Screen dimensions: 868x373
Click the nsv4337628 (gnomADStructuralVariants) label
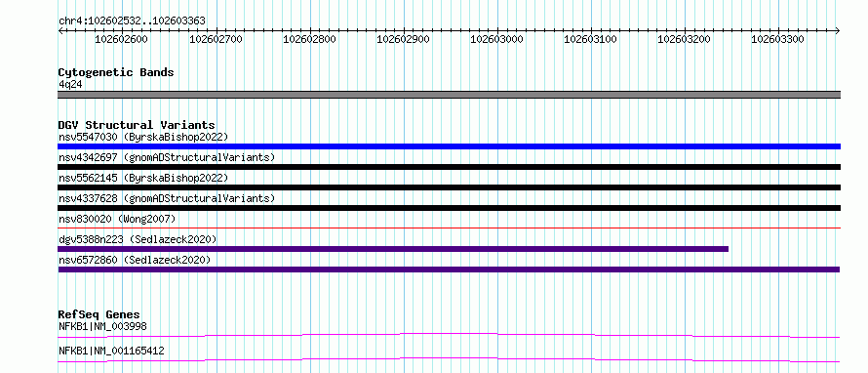(167, 198)
